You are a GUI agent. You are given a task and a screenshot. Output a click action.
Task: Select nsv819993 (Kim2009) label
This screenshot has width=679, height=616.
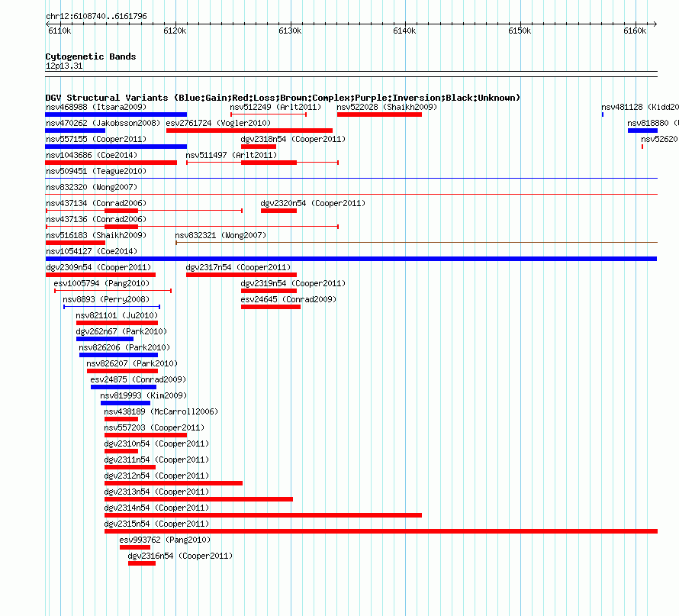point(143,395)
